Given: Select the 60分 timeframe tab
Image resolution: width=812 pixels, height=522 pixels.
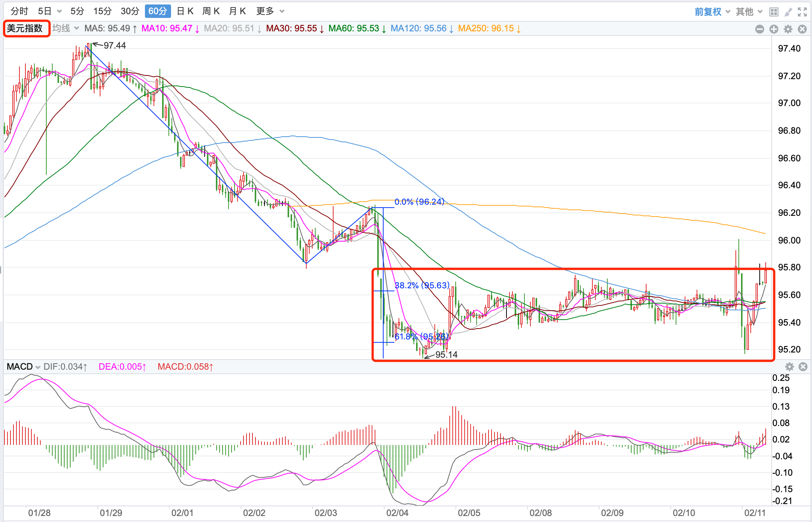Looking at the screenshot, I should pos(158,11).
